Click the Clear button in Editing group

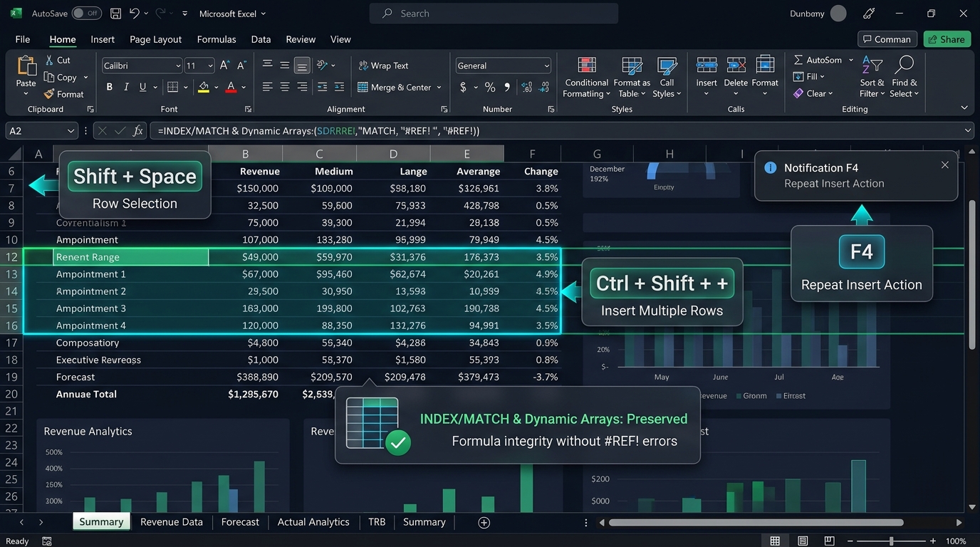coord(813,93)
